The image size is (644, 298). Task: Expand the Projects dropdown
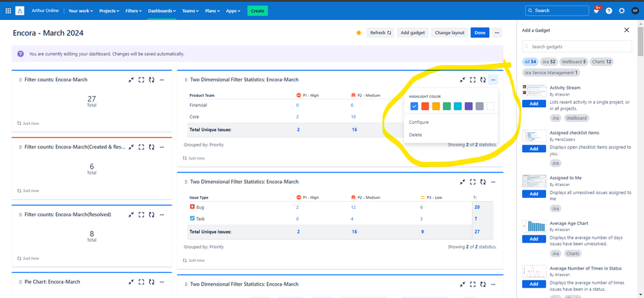[109, 11]
